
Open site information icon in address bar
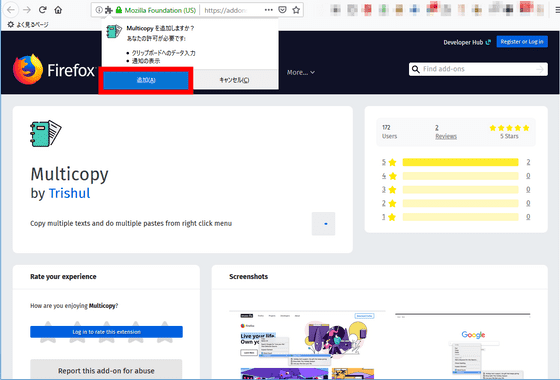(99, 10)
